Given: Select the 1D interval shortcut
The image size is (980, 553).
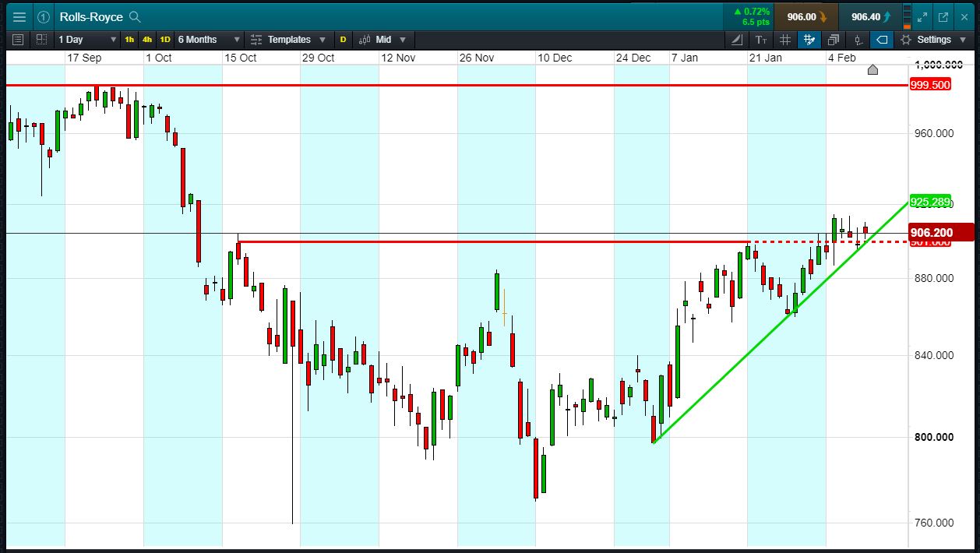Looking at the screenshot, I should click(165, 40).
